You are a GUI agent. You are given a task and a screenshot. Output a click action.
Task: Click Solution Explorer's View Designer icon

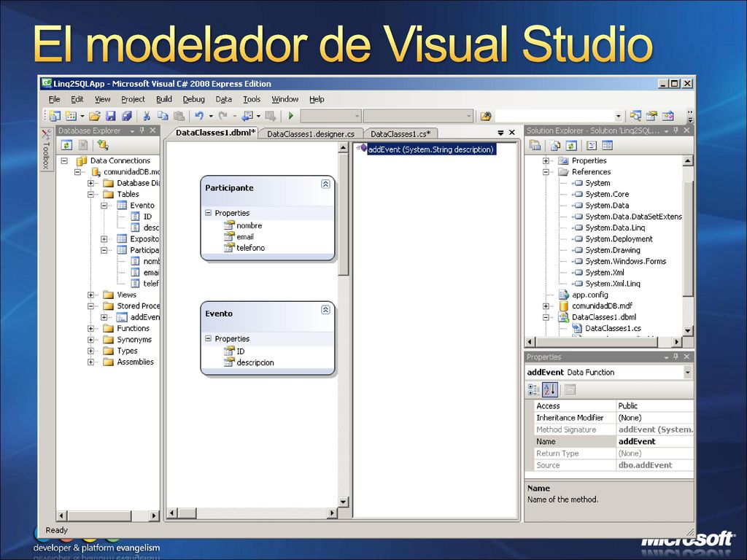click(x=607, y=145)
